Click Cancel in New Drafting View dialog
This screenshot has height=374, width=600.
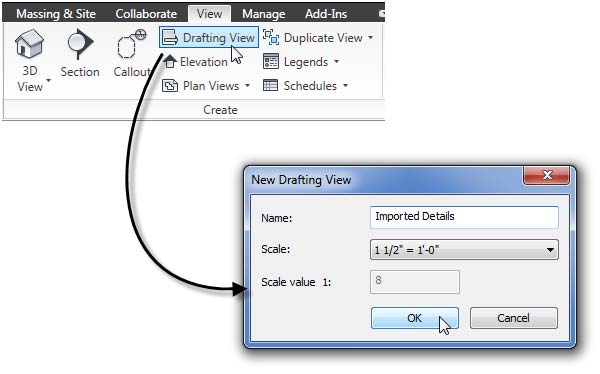click(x=514, y=318)
